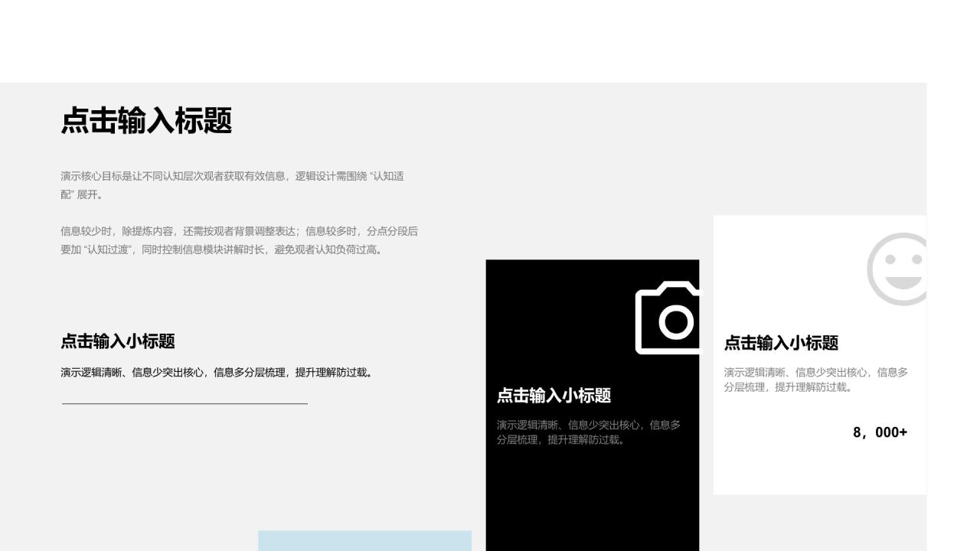The width and height of the screenshot is (980, 551).
Task: Click the paragraph starting with 信息较少时
Action: (x=239, y=240)
